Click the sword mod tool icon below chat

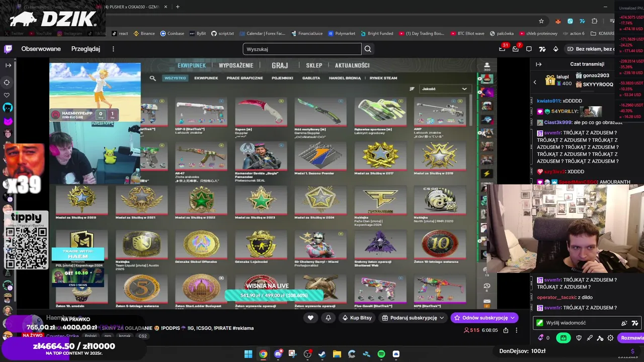coord(590,338)
